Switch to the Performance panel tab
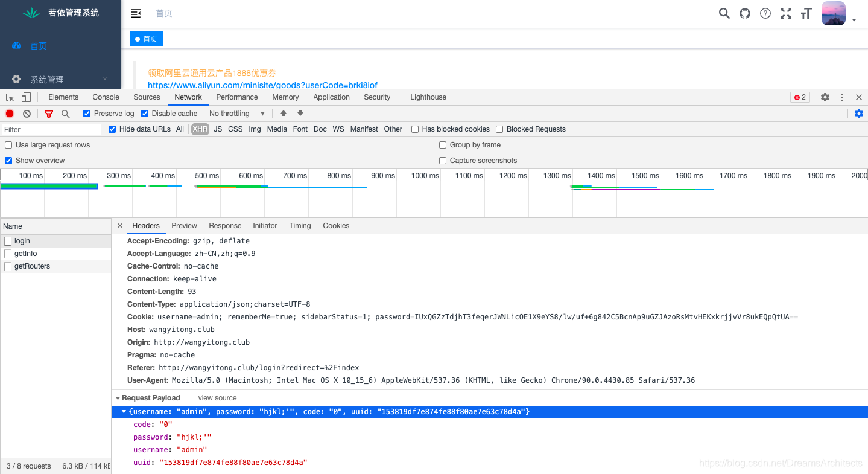Screen dimensions: 868x474 coord(237,97)
